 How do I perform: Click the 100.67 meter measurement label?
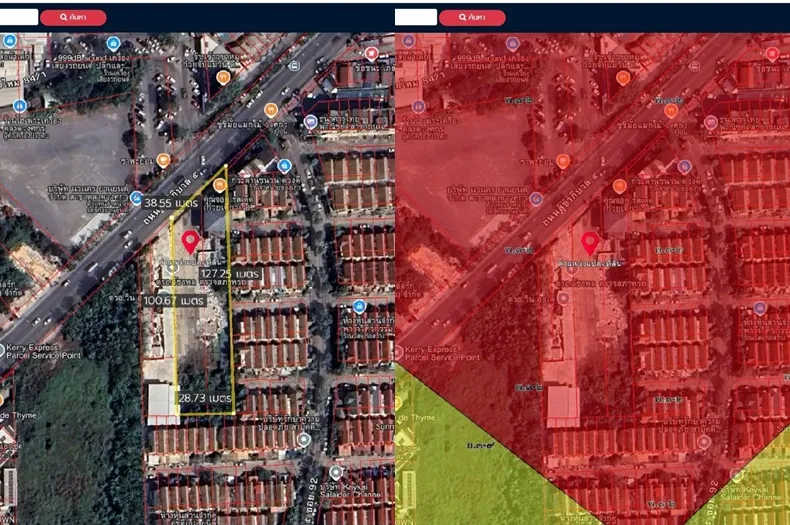(173, 300)
